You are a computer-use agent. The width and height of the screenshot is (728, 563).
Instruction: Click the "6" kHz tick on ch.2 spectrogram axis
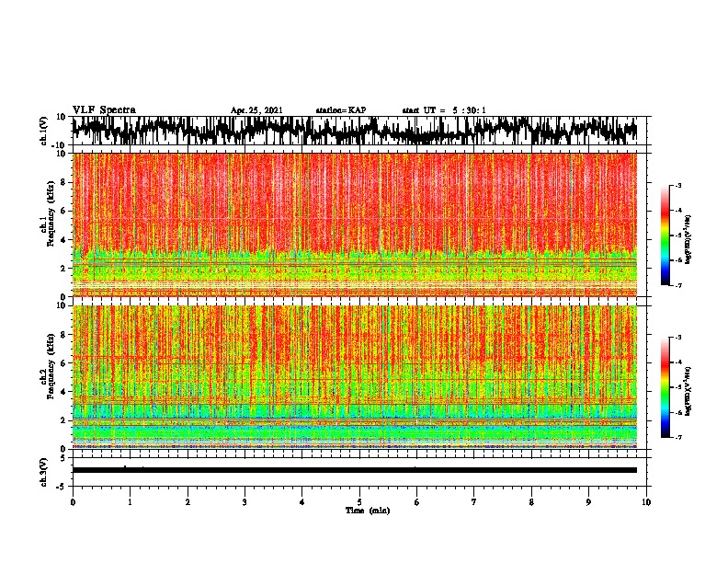[63, 363]
